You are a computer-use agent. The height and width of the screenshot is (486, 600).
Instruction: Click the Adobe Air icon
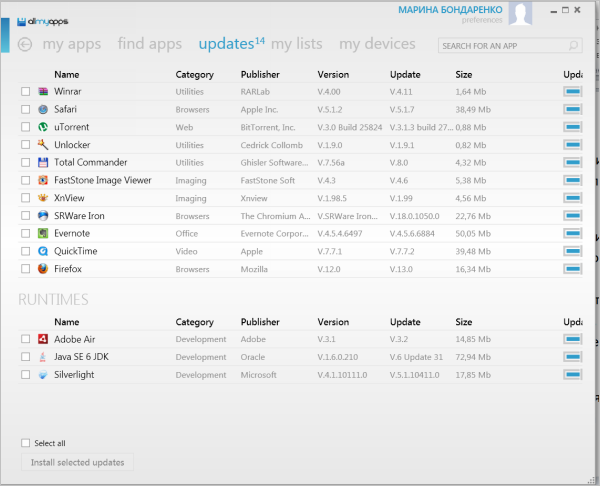pos(43,339)
